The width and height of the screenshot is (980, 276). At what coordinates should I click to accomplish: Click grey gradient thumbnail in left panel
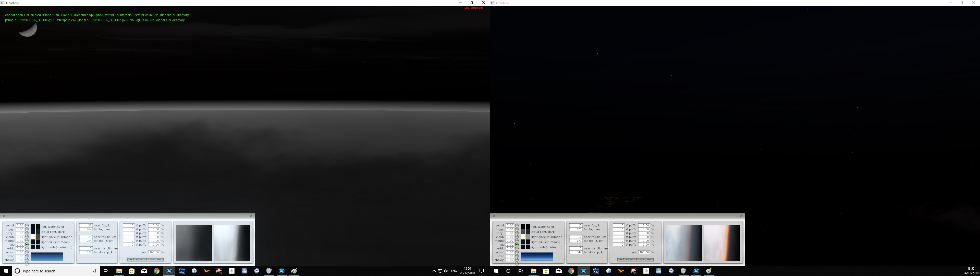(x=194, y=243)
